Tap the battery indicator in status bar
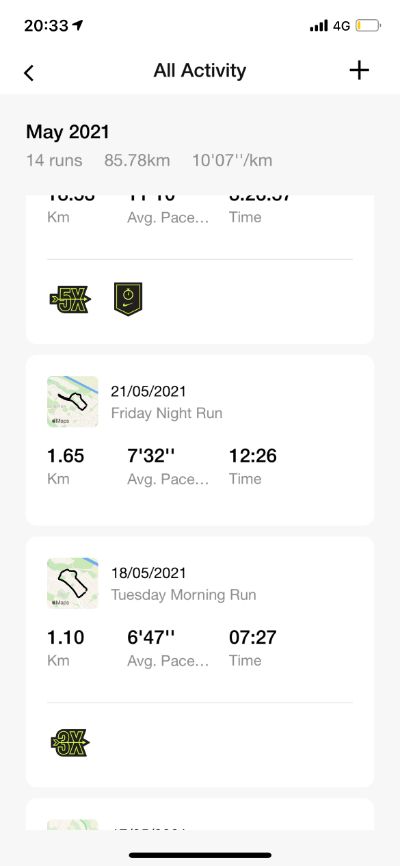This screenshot has width=400, height=866. point(368,25)
